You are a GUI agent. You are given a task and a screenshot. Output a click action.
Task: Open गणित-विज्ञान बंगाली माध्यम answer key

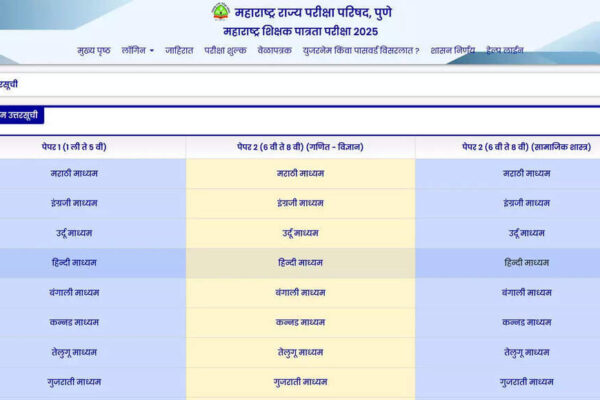300,292
